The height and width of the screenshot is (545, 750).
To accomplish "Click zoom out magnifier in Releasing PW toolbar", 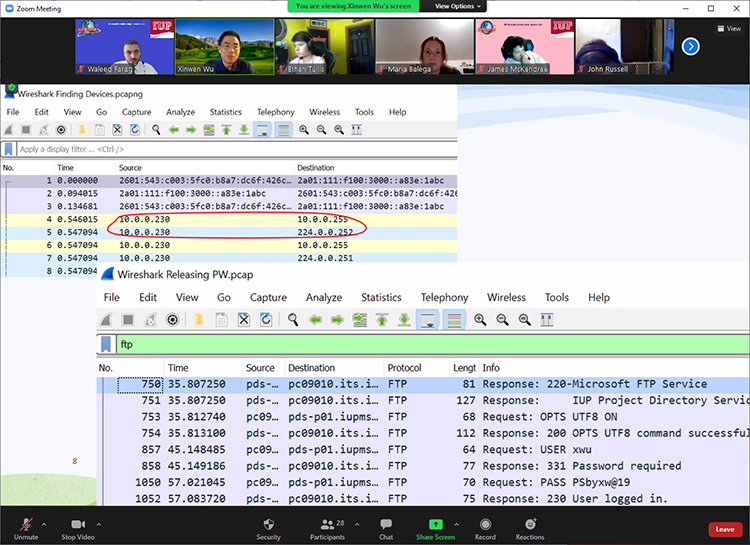I will (x=502, y=320).
